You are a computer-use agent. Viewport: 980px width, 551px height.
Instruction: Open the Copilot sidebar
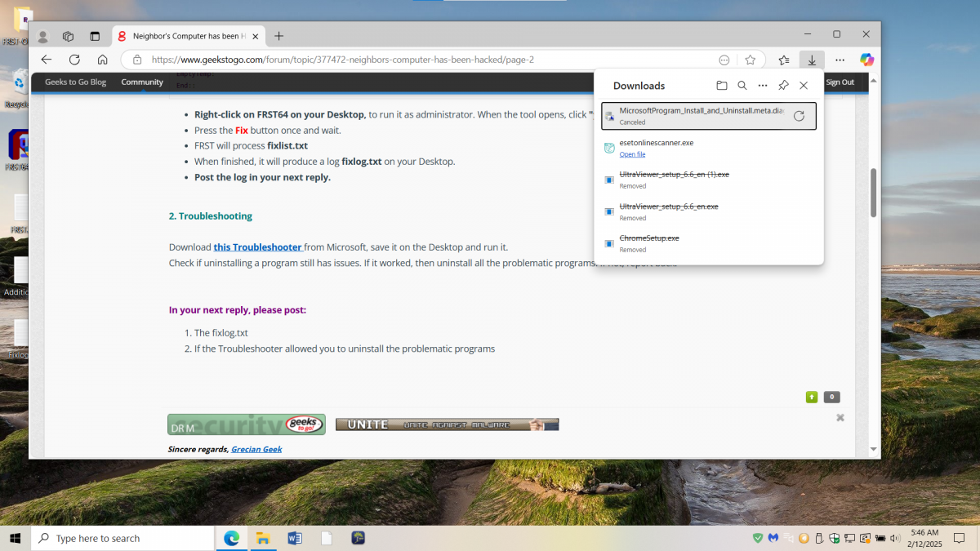coord(867,60)
